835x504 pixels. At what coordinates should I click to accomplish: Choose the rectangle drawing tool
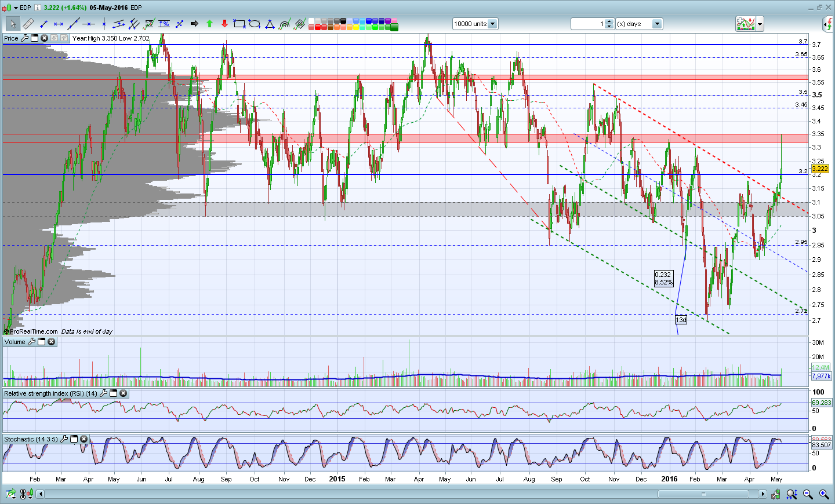(239, 24)
